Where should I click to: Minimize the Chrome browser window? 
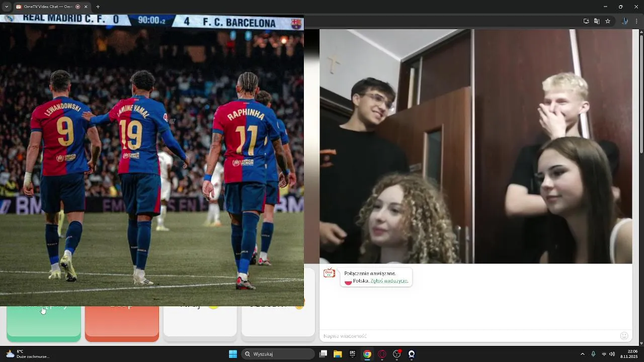coord(605,7)
